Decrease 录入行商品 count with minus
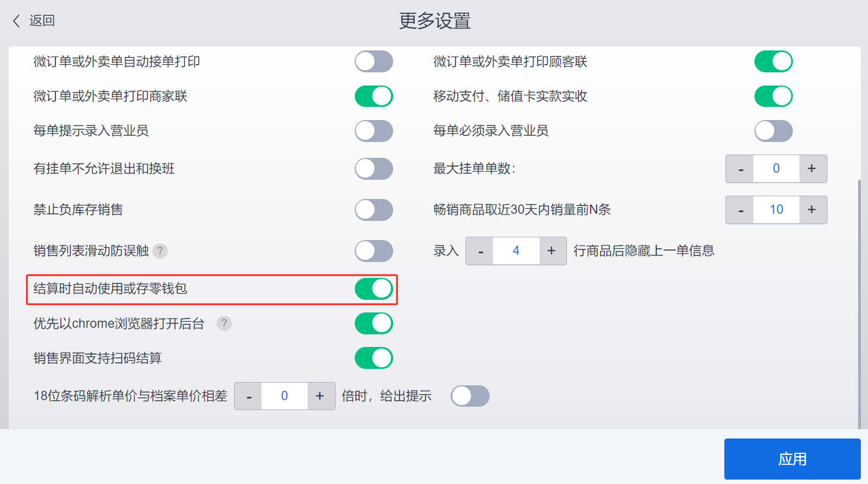The width and height of the screenshot is (868, 484). pyautogui.click(x=480, y=251)
